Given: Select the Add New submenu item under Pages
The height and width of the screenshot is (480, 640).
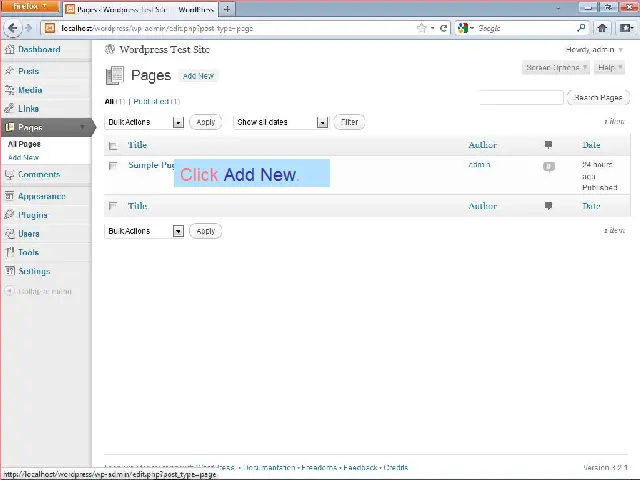Looking at the screenshot, I should (23, 157).
